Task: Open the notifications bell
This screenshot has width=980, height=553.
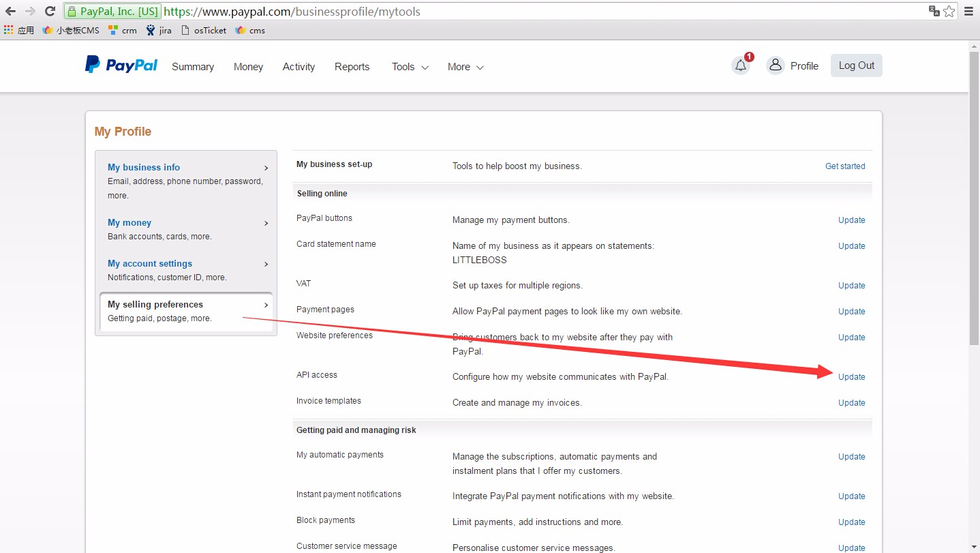Action: coord(741,65)
